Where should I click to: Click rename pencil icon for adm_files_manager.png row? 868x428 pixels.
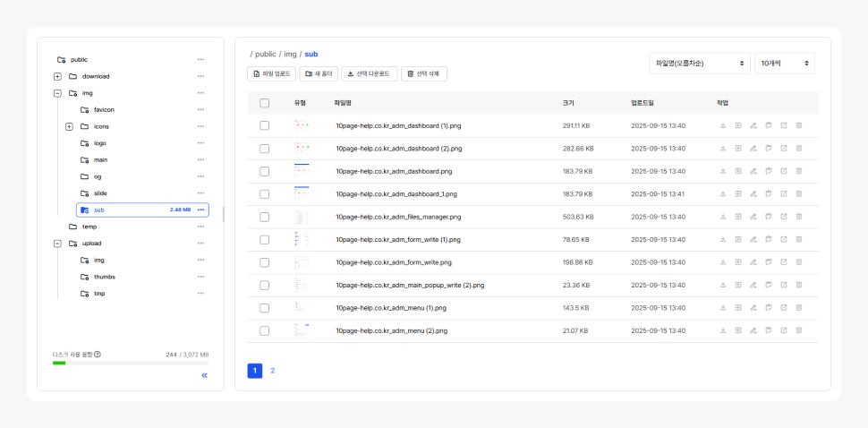753,217
